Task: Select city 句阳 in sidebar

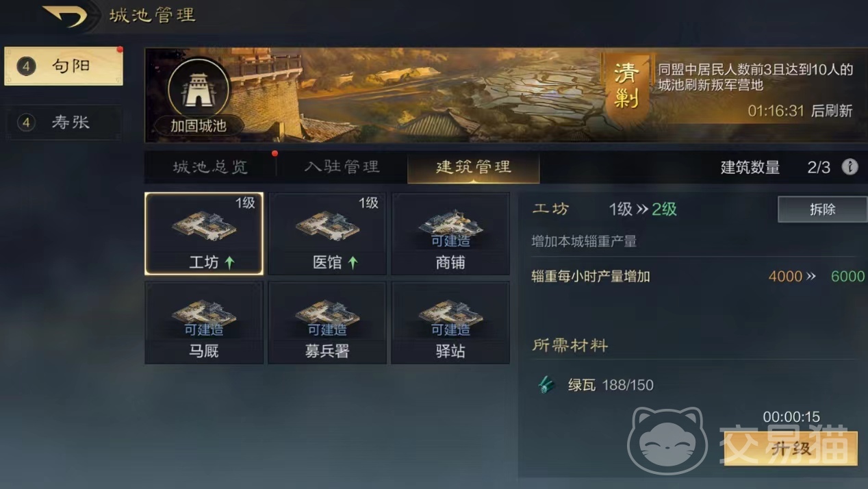Action: tap(64, 66)
